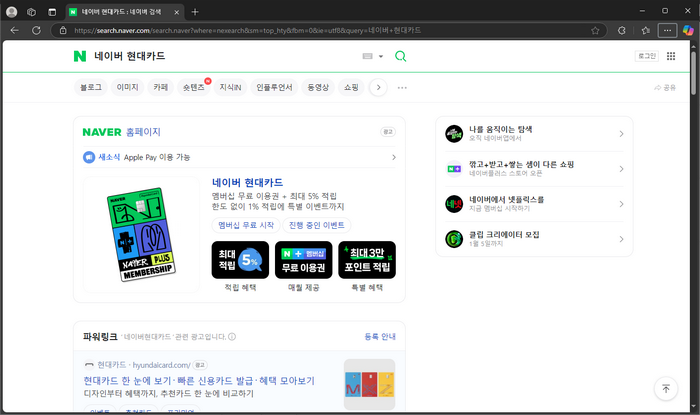This screenshot has width=700, height=415.
Task: Click the green clip creator icon
Action: (454, 239)
